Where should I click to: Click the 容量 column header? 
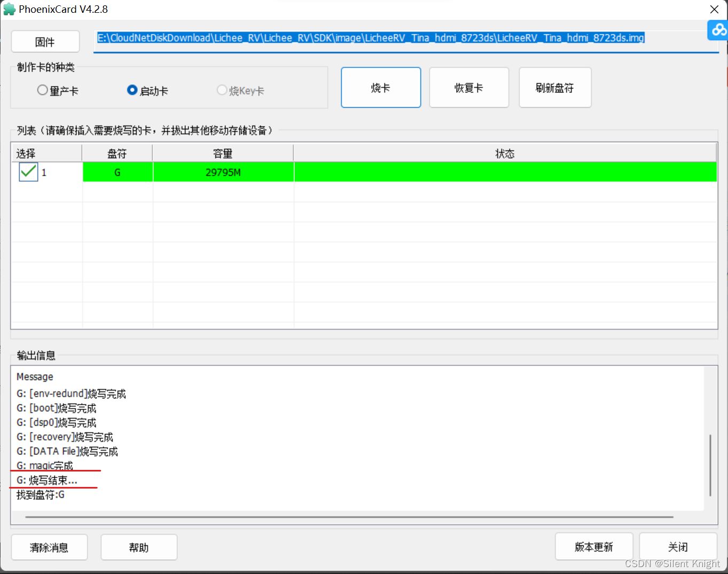coord(223,154)
